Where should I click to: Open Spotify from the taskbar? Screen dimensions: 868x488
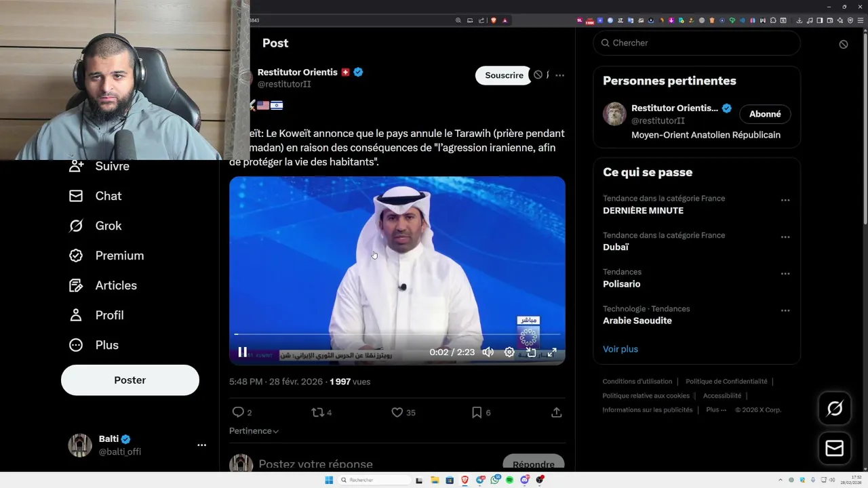pyautogui.click(x=510, y=480)
